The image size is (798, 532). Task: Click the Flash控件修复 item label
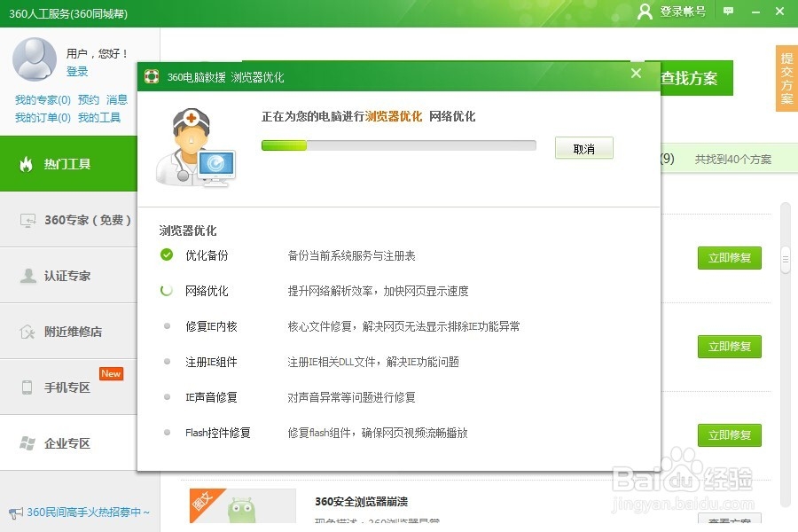point(218,433)
